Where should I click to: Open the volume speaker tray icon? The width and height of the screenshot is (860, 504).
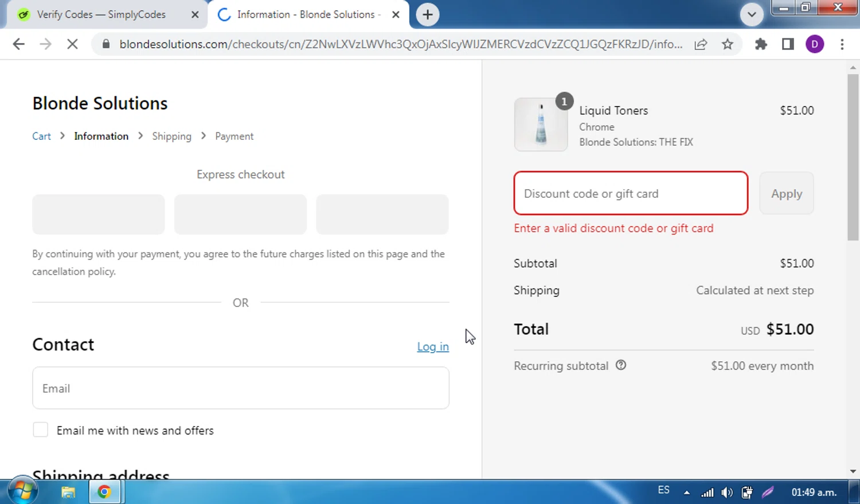pyautogui.click(x=727, y=492)
